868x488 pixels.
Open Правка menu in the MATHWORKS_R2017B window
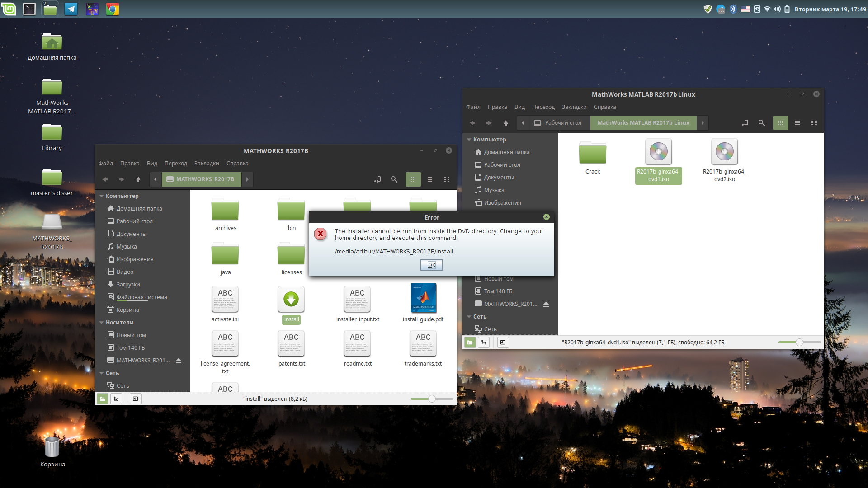130,164
